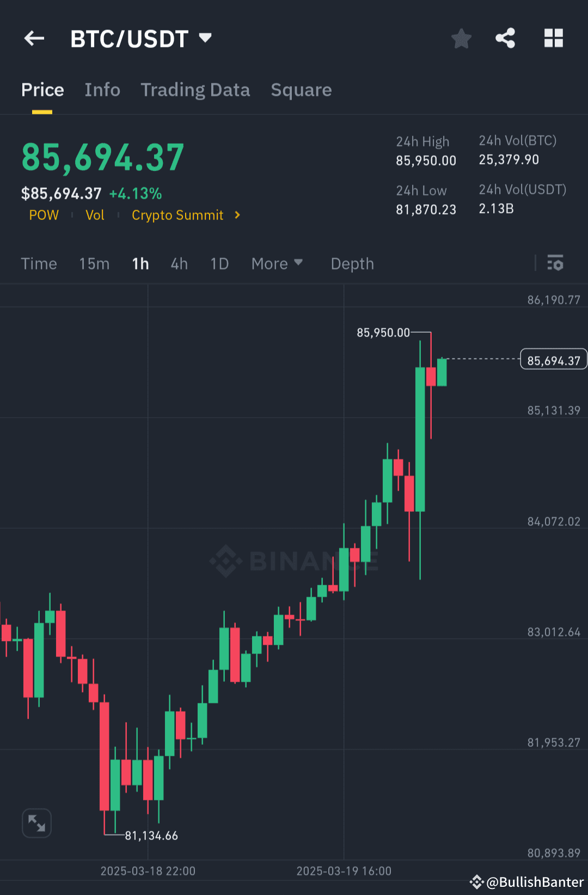The image size is (588, 895).
Task: Open the Crypto Summit link
Action: click(x=177, y=215)
